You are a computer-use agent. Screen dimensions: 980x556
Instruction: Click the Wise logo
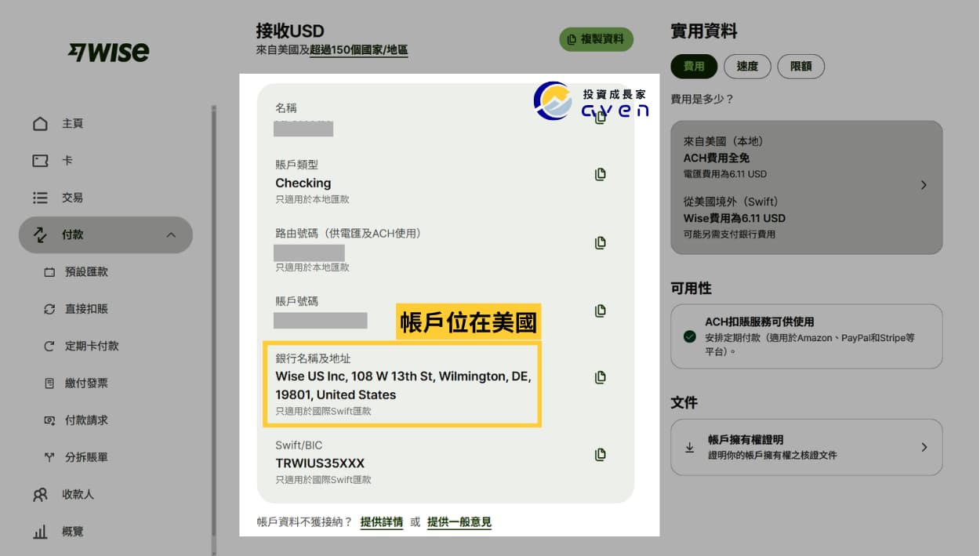108,53
